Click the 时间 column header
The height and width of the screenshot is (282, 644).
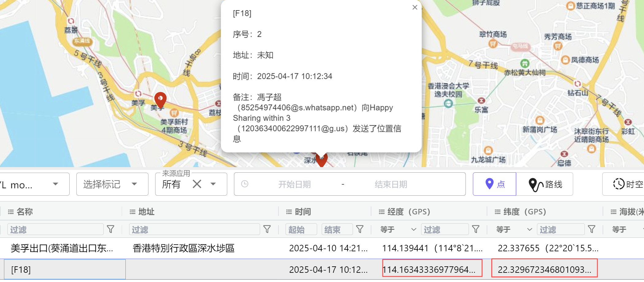click(303, 212)
